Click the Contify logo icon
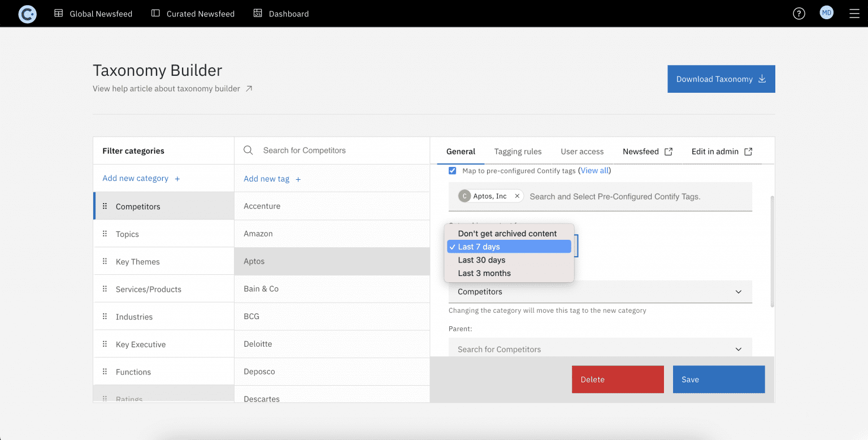The image size is (868, 440). coord(27,14)
